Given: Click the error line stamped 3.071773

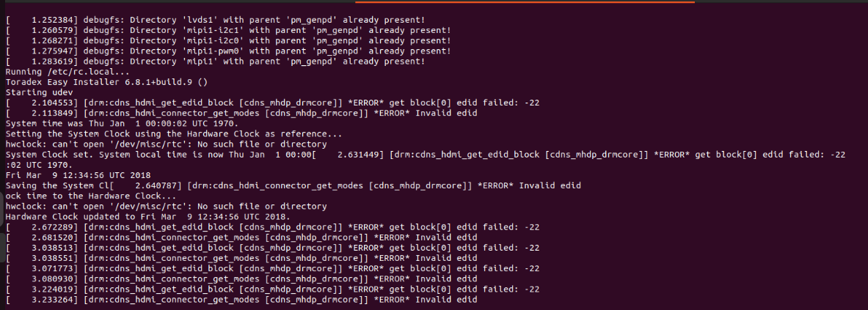Looking at the screenshot, I should 272,268.
